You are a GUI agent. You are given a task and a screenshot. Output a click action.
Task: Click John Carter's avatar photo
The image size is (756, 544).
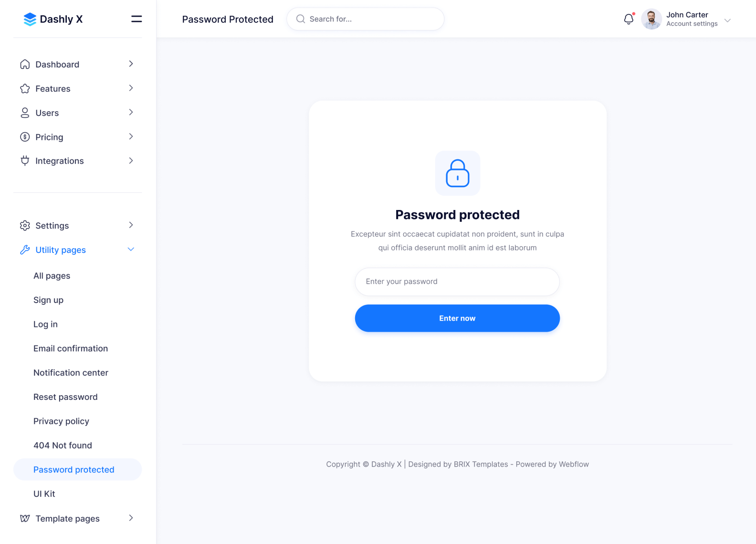click(x=651, y=19)
